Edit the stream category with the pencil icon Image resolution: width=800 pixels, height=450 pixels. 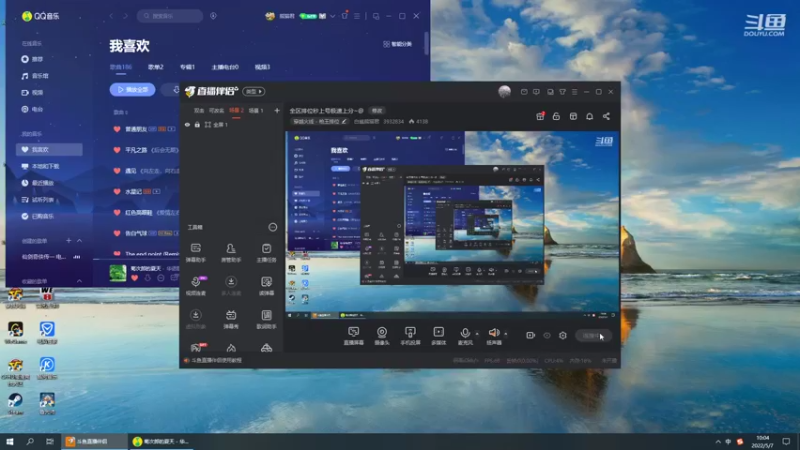344,121
